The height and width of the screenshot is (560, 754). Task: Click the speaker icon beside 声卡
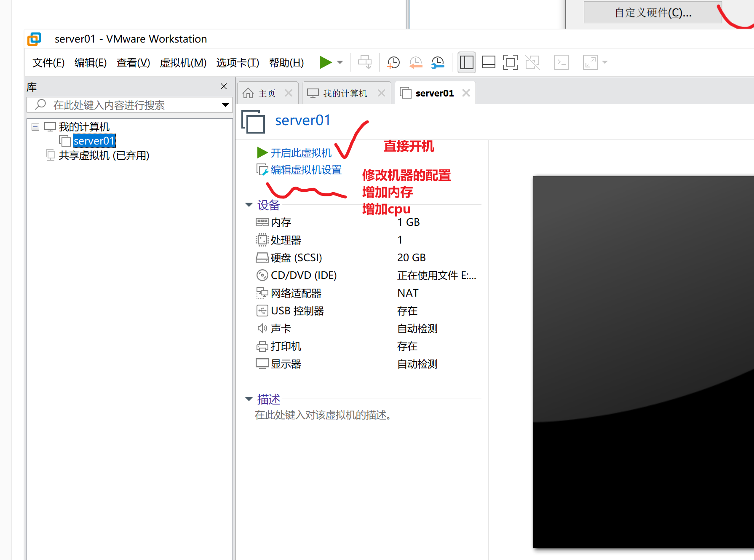click(x=262, y=328)
